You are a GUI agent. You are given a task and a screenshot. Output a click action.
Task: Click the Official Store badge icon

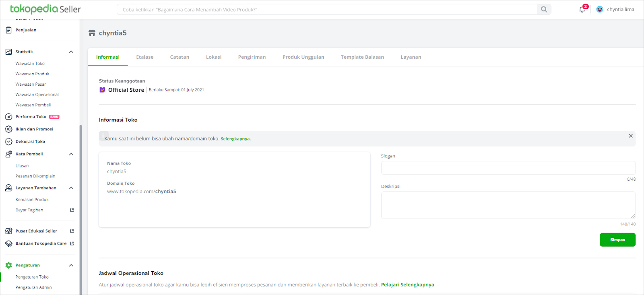coord(102,90)
